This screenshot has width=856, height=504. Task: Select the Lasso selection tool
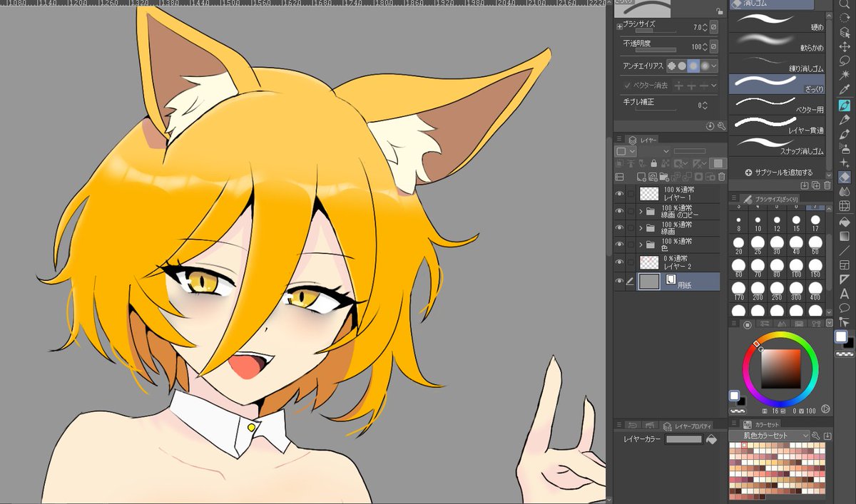844,61
